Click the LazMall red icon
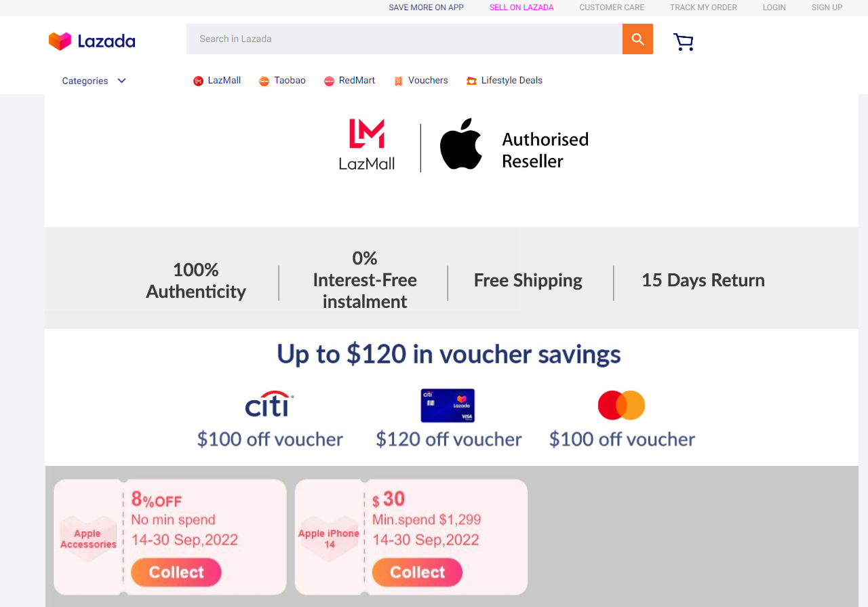The image size is (868, 607). (x=198, y=81)
